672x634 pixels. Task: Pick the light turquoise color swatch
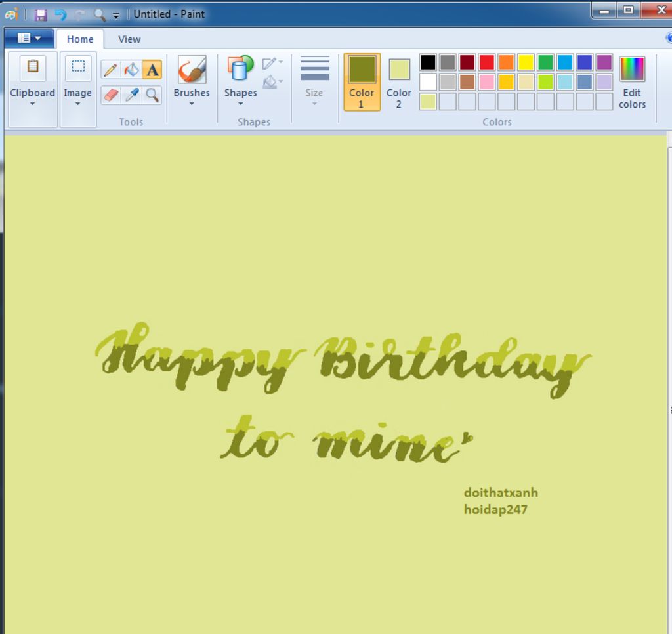pos(565,82)
